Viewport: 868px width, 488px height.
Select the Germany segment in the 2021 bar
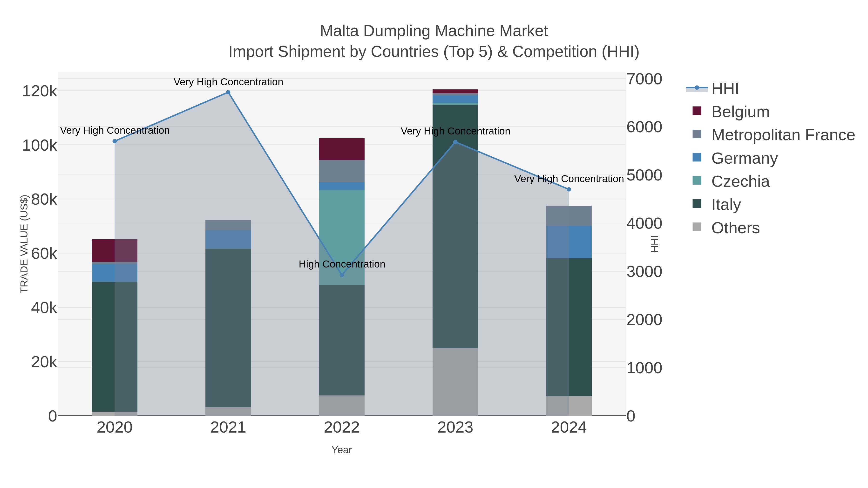coord(228,240)
